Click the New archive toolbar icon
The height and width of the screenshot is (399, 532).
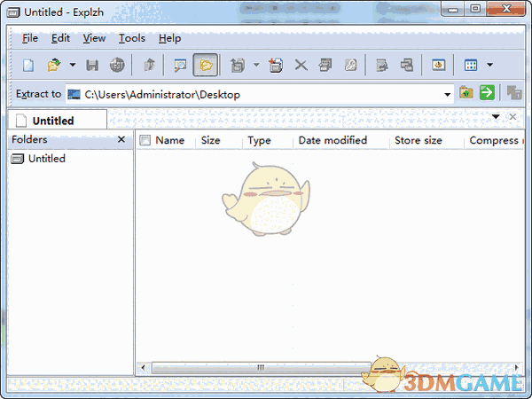click(x=28, y=65)
